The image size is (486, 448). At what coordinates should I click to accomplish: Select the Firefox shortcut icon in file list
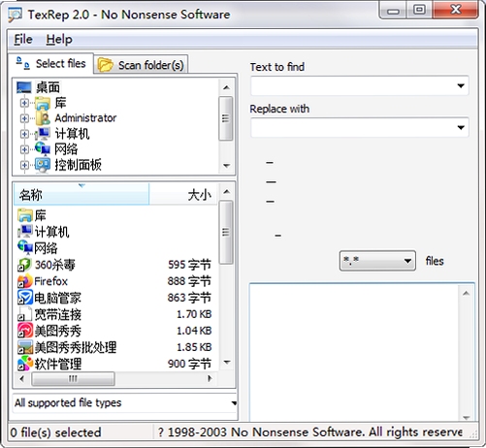pos(25,281)
